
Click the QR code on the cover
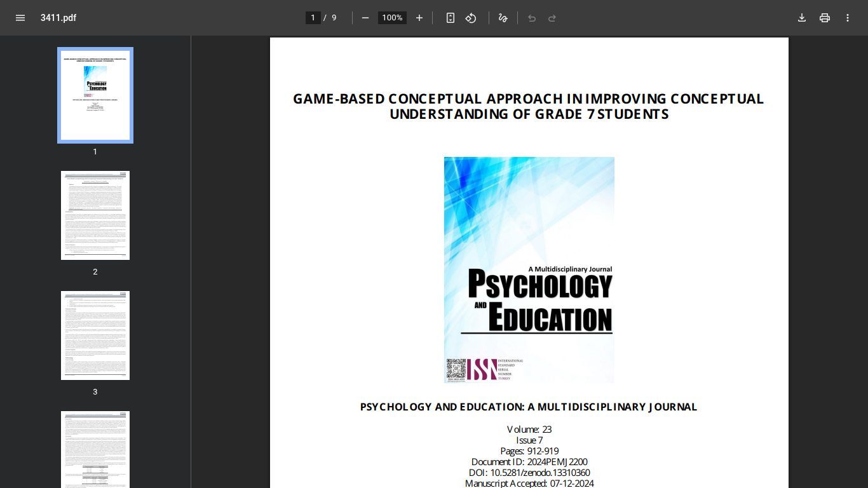tap(456, 369)
